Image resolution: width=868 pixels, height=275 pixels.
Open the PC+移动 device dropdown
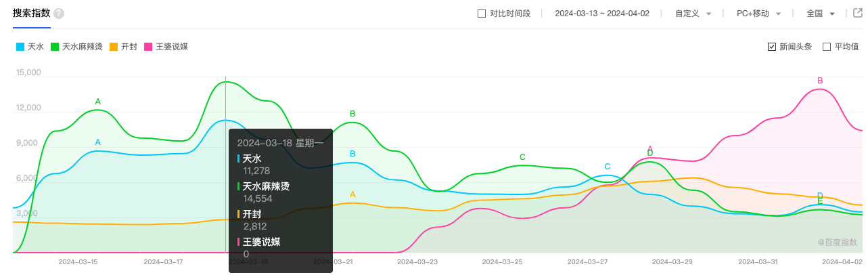758,14
